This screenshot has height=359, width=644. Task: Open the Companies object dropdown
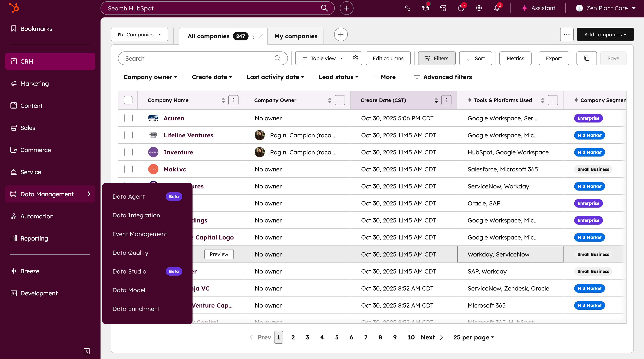pyautogui.click(x=139, y=34)
